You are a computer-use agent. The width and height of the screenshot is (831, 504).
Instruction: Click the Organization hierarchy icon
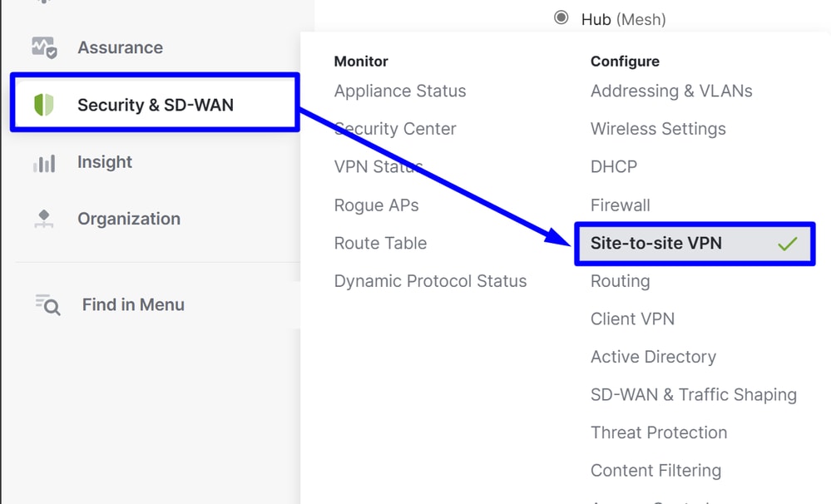click(x=44, y=219)
